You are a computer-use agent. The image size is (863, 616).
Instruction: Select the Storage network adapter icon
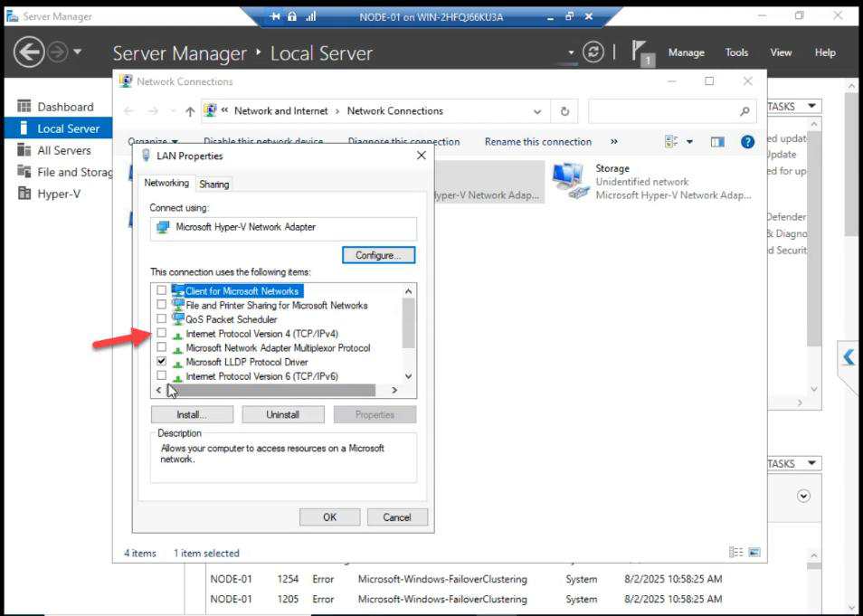[572, 182]
